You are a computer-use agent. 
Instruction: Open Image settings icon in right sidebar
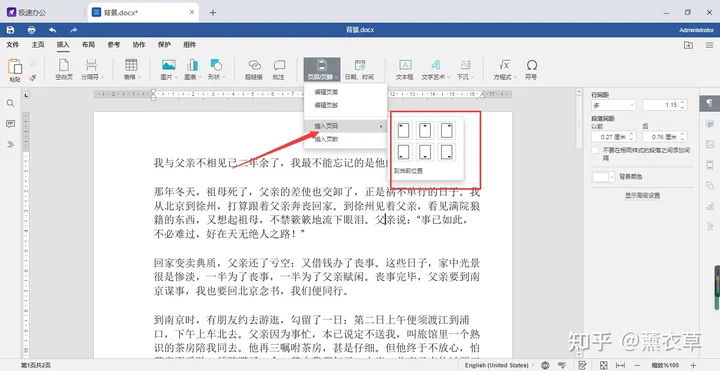pos(710,144)
